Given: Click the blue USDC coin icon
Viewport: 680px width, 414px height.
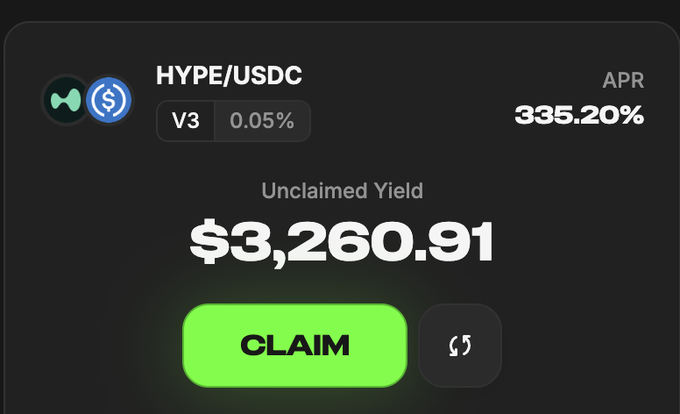Looking at the screenshot, I should [108, 100].
